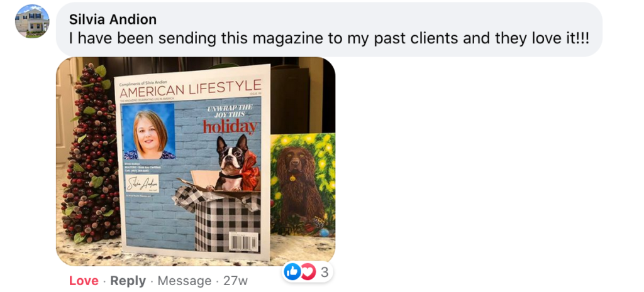Image resolution: width=644 pixels, height=292 pixels.
Task: Open the attached photo on the American Lifestyle title
Action: [190, 89]
